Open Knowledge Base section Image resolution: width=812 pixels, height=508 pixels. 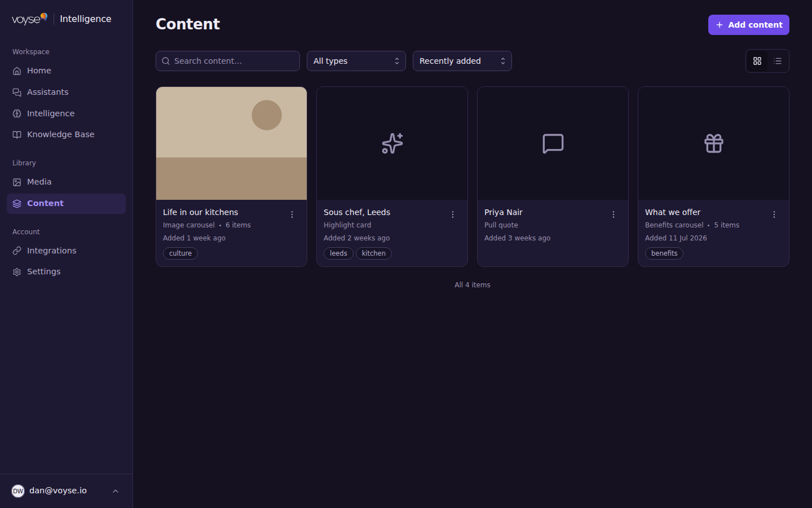click(66, 135)
